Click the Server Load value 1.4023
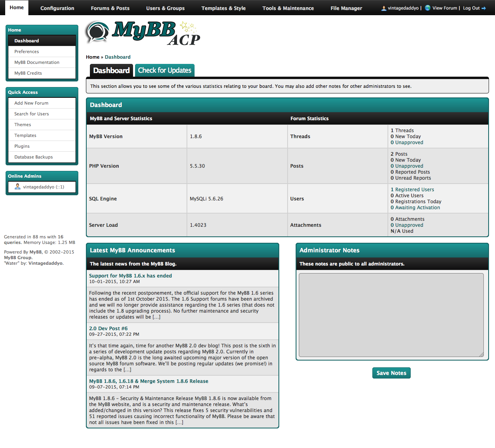The width and height of the screenshot is (495, 448). click(198, 225)
